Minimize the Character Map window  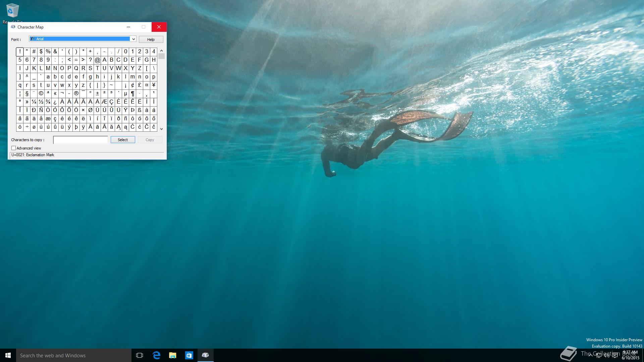click(x=128, y=27)
